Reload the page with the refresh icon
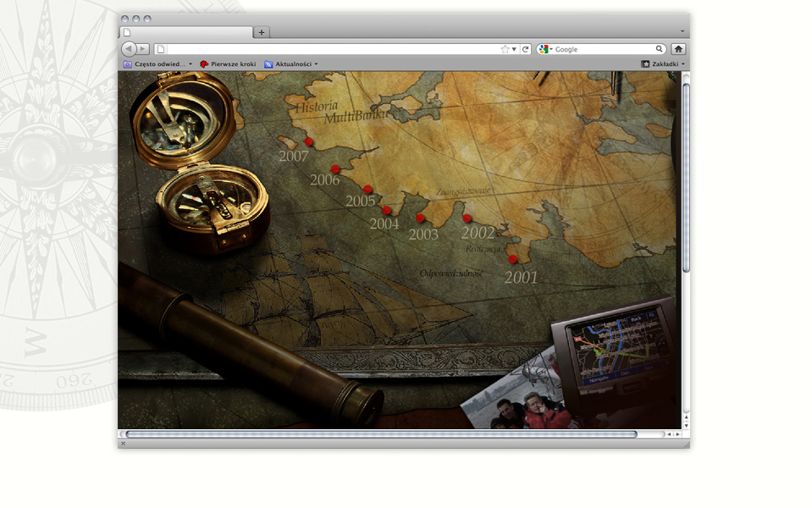 point(526,49)
